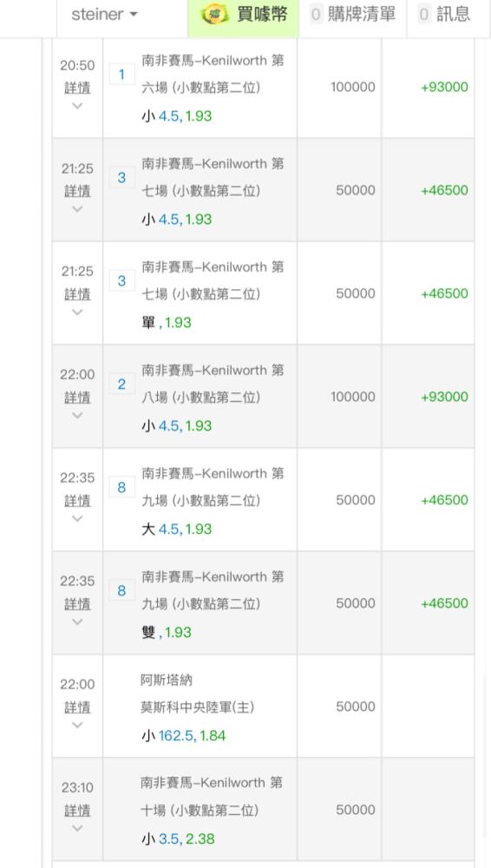Open the 購牌清單 tab
This screenshot has height=868, width=491.
coord(352,16)
